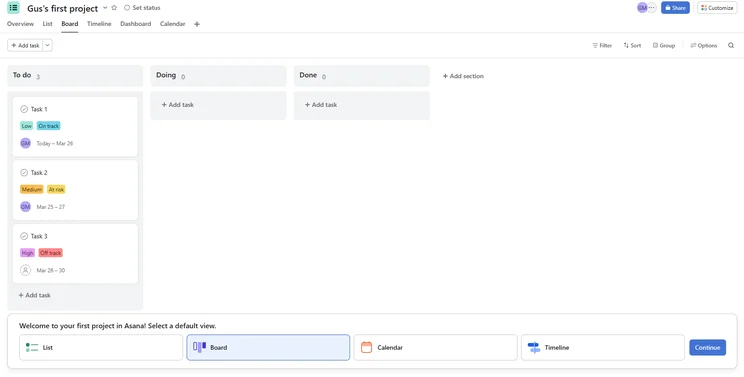
Task: Mark Task 2 complete
Action: click(24, 173)
